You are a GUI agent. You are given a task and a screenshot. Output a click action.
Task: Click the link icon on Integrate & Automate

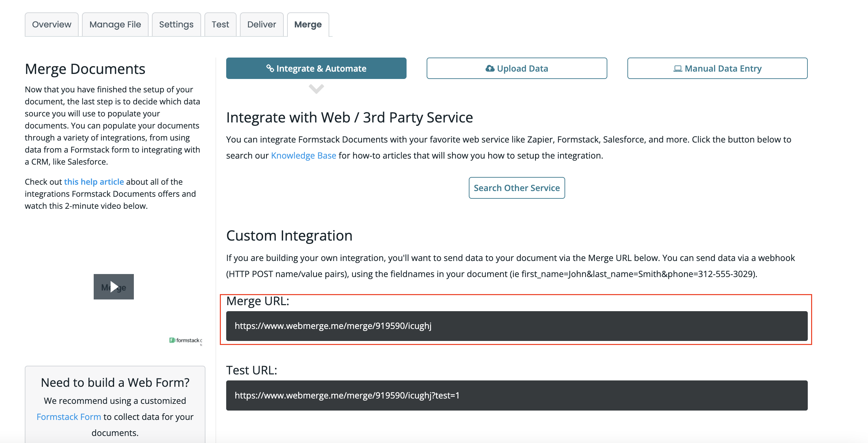[270, 68]
